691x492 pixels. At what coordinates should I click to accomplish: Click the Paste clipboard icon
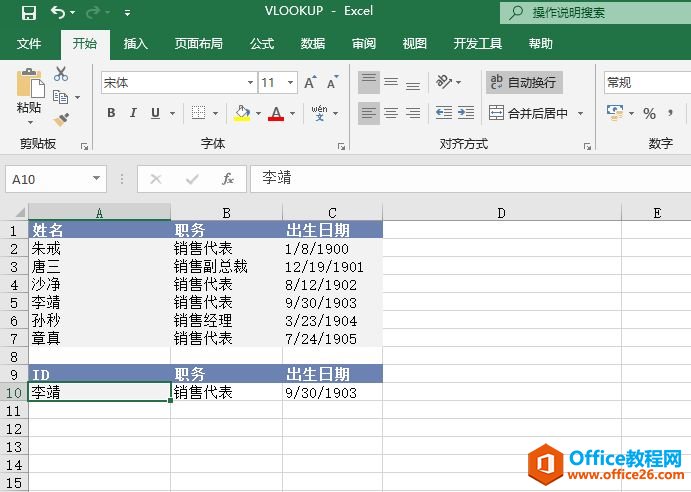[30, 84]
